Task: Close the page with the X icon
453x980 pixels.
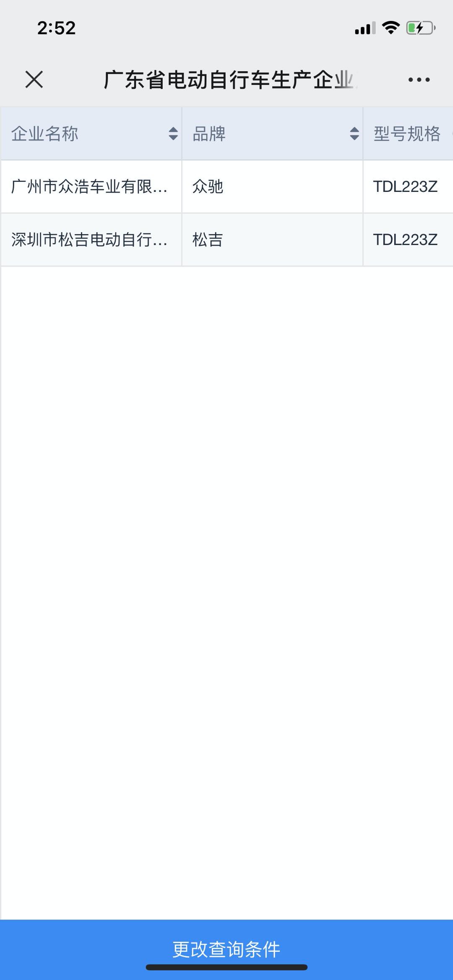Action: click(34, 80)
